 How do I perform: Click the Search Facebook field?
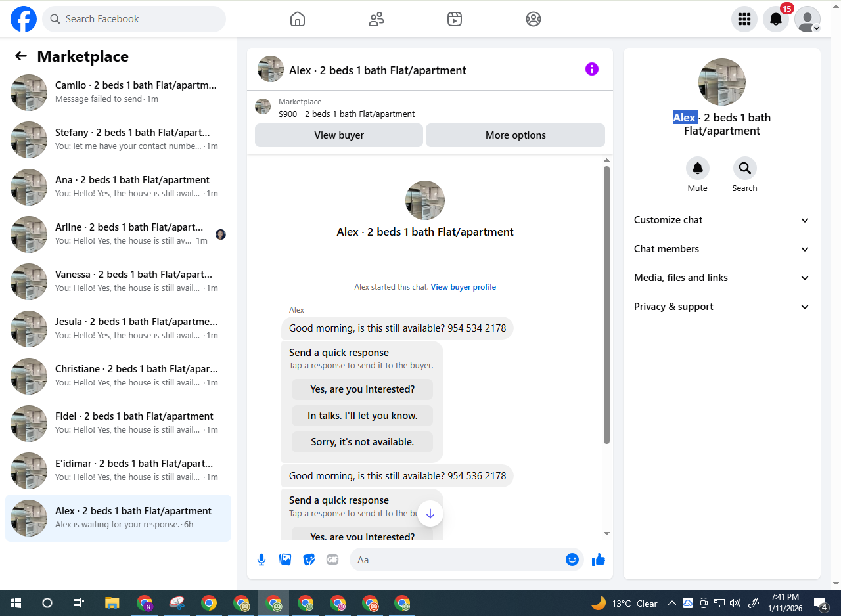[134, 19]
